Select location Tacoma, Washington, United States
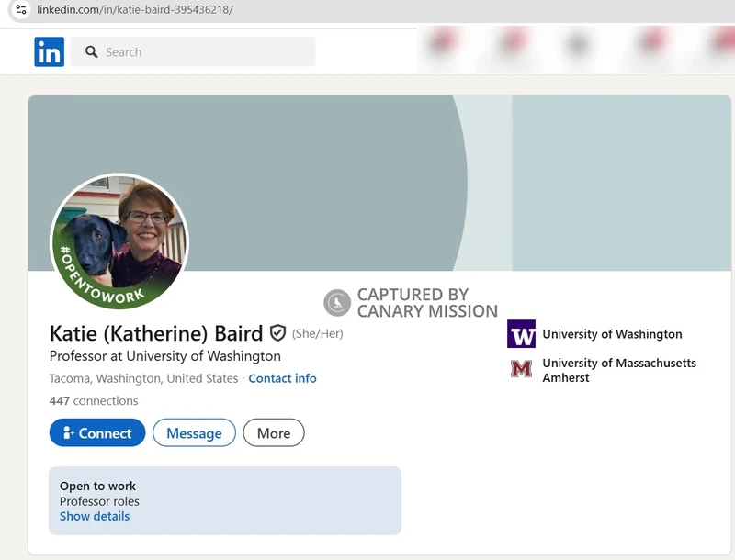 [144, 378]
